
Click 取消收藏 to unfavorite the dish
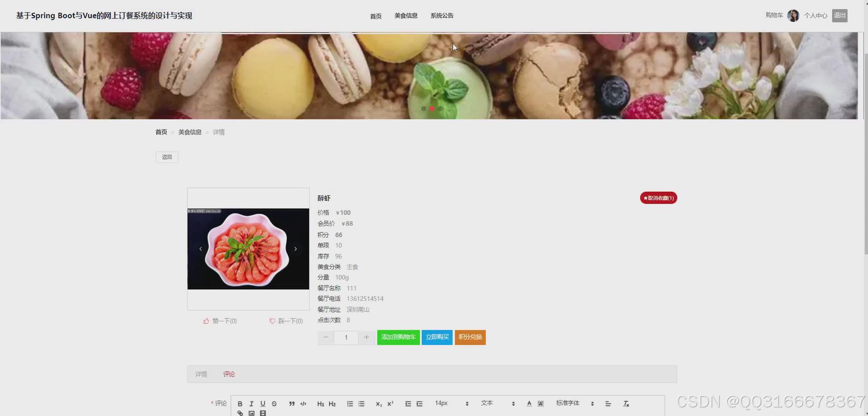coord(658,198)
